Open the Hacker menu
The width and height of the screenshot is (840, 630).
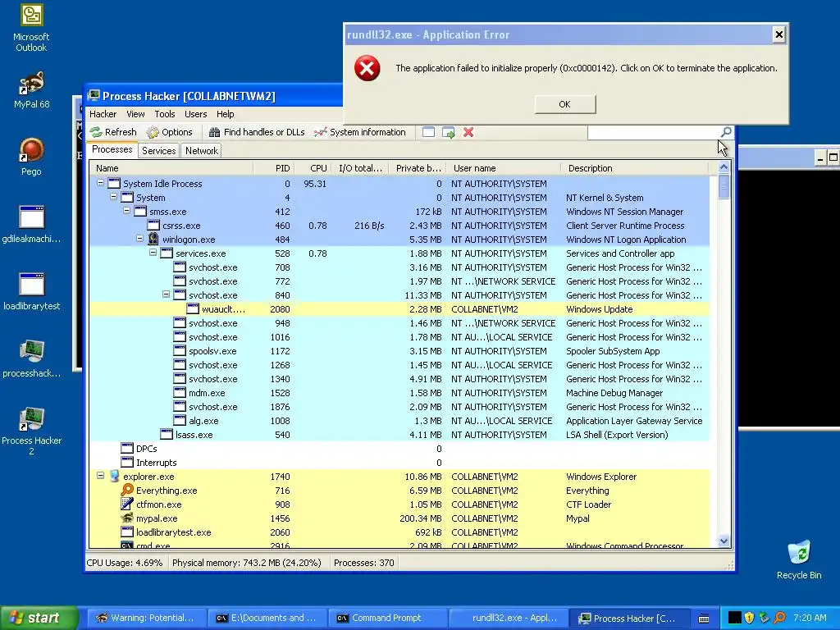[103, 114]
